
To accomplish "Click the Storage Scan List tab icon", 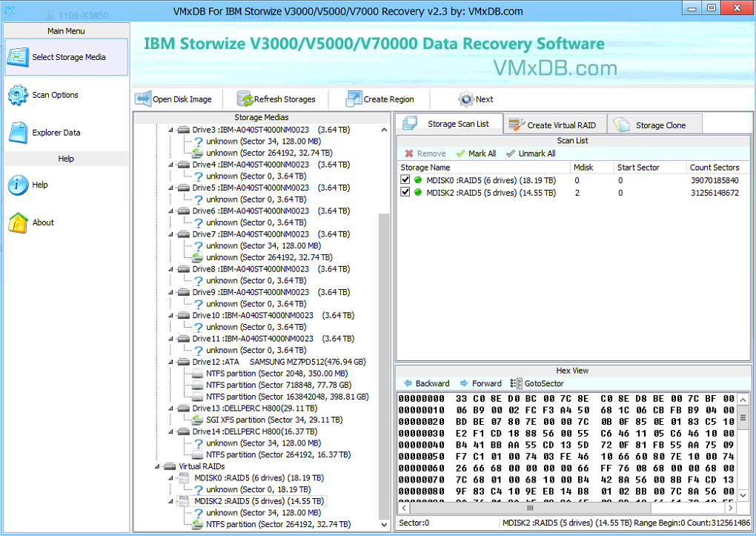I will pyautogui.click(x=410, y=123).
